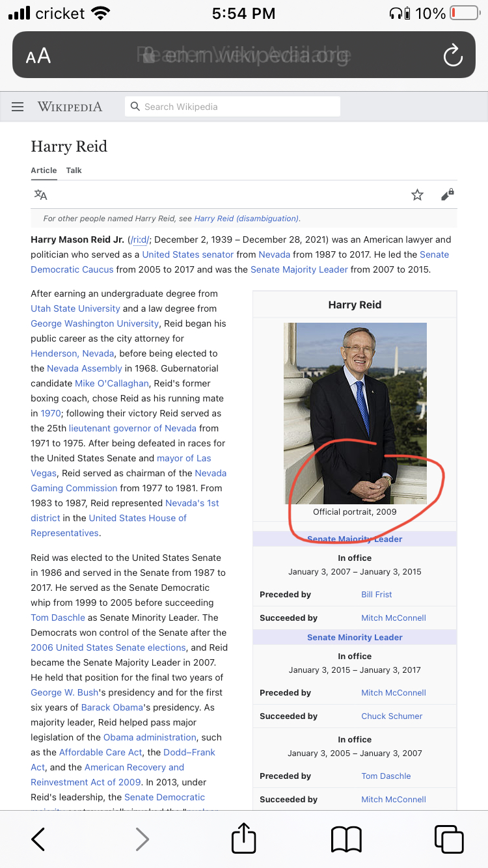This screenshot has width=488, height=868.
Task: Tap the Wi-Fi status icon
Action: point(101,13)
